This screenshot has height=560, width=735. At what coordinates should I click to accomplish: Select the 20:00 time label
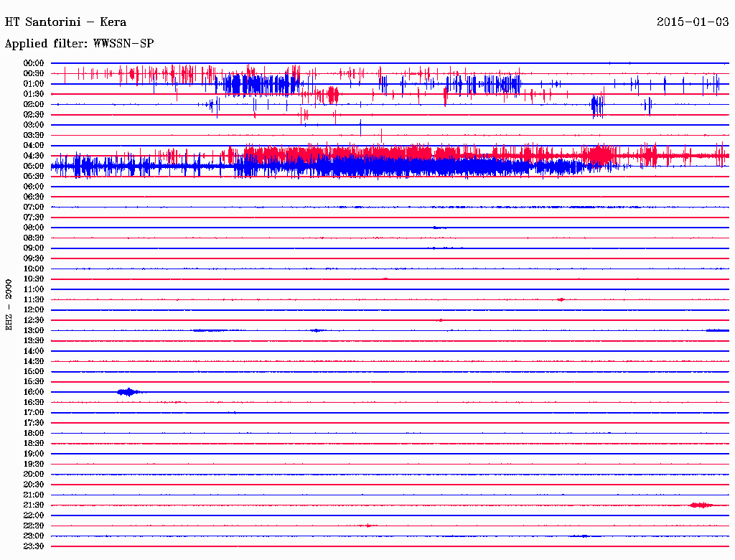coord(34,474)
